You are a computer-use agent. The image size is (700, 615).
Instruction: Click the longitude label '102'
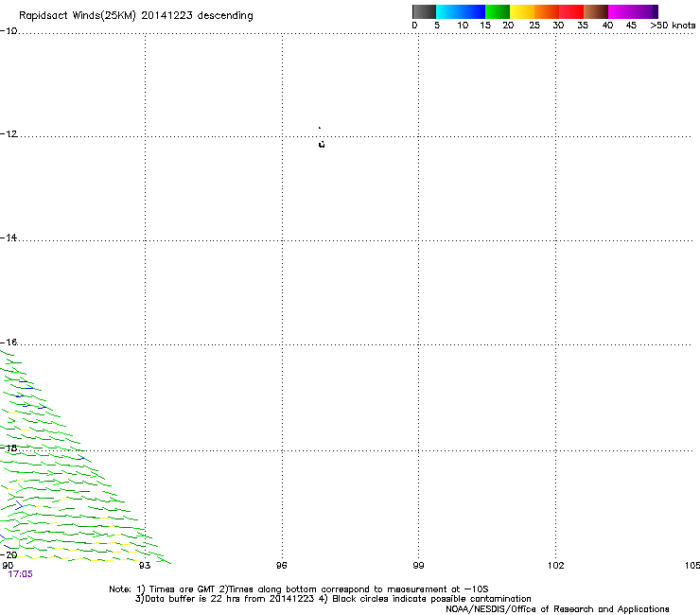coord(556,566)
